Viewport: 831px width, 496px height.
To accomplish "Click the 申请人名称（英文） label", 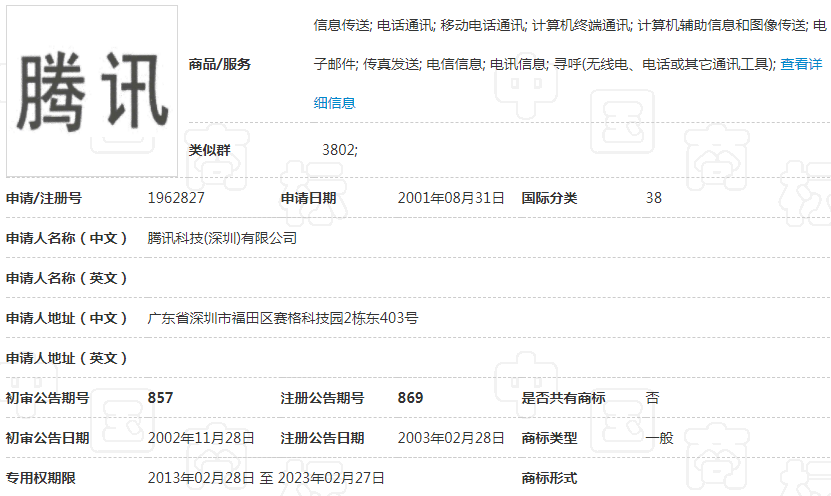I will pyautogui.click(x=67, y=278).
